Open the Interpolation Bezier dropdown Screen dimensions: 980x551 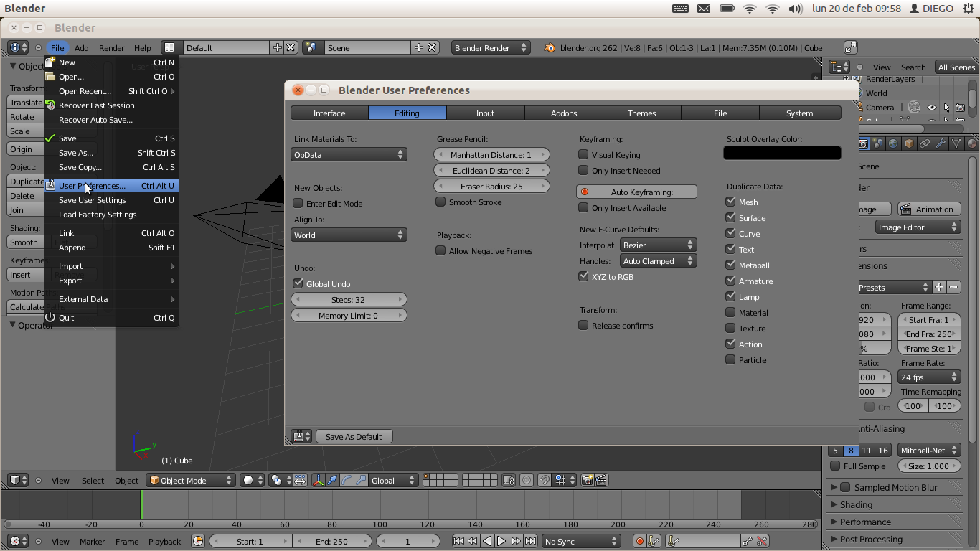pyautogui.click(x=657, y=245)
